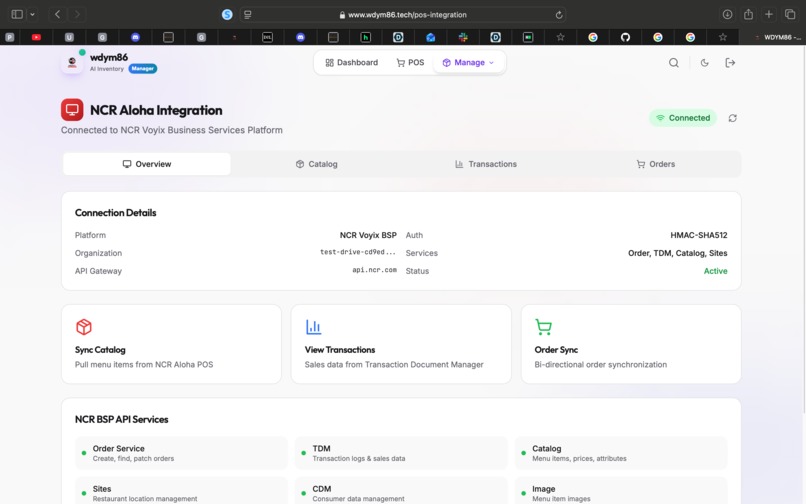The height and width of the screenshot is (504, 806).
Task: Click the NCR Voyix BSP platform value
Action: point(368,235)
